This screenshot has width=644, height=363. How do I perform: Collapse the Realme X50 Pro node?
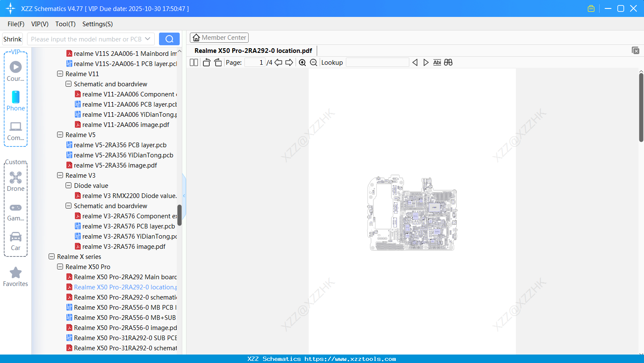(x=60, y=267)
